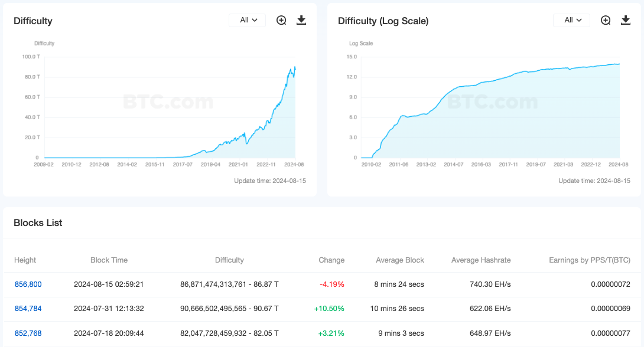Viewport: 644px width, 347px height.
Task: Open the 'All' range dropdown for Difficulty
Action: (x=248, y=20)
